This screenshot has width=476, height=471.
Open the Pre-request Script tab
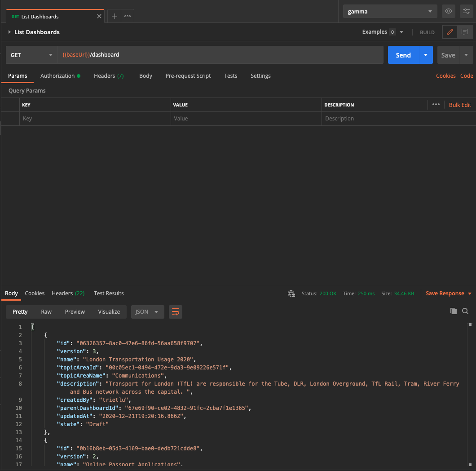click(x=188, y=76)
